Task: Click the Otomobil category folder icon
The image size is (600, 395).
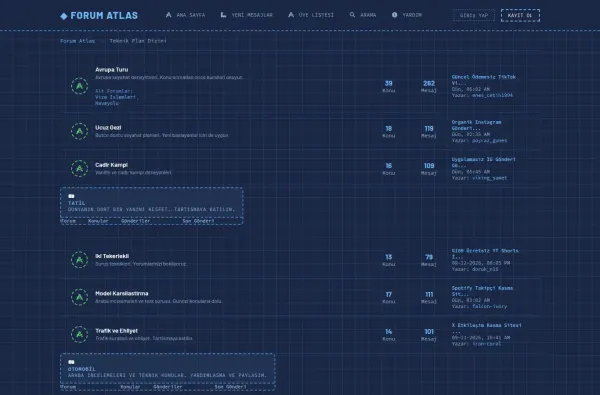Action: (x=71, y=362)
